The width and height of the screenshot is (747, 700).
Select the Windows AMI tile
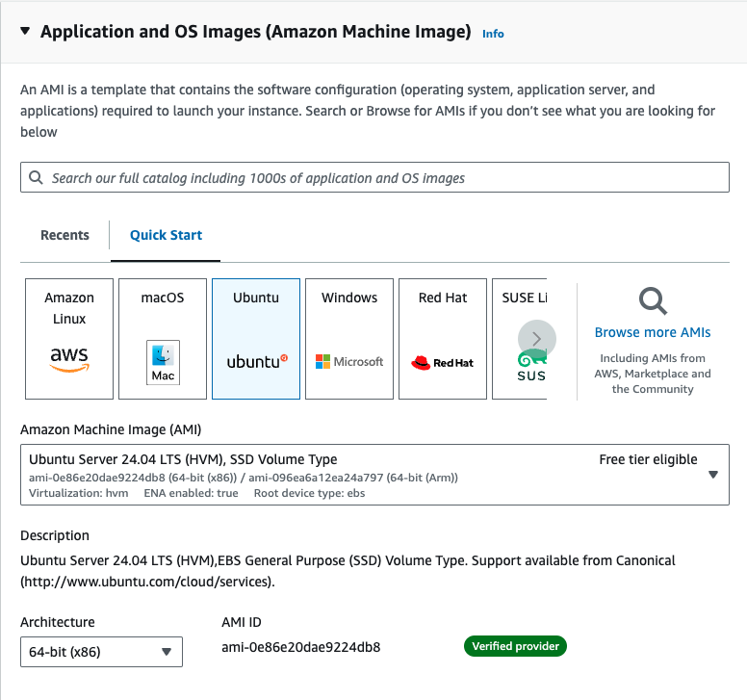tap(349, 339)
